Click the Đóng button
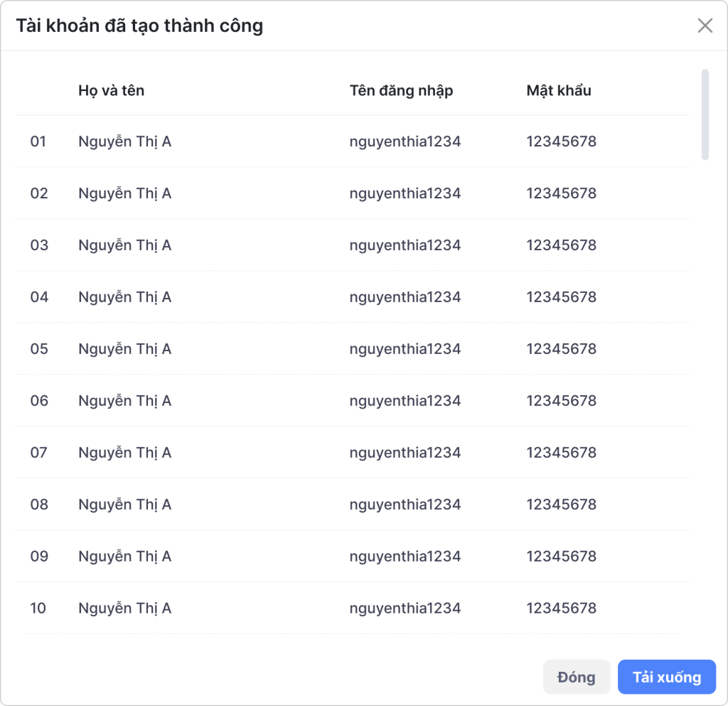 coord(577,677)
